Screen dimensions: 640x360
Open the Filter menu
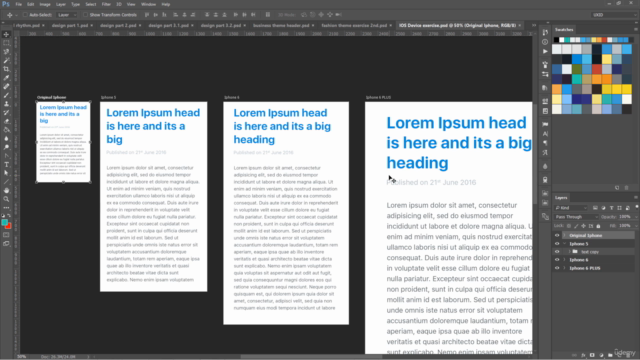(x=106, y=4)
